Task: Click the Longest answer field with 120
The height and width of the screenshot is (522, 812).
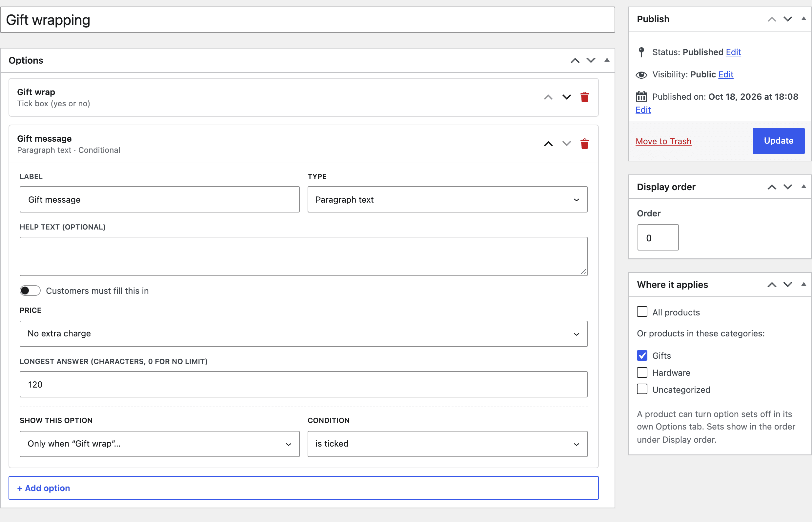Action: click(x=303, y=384)
